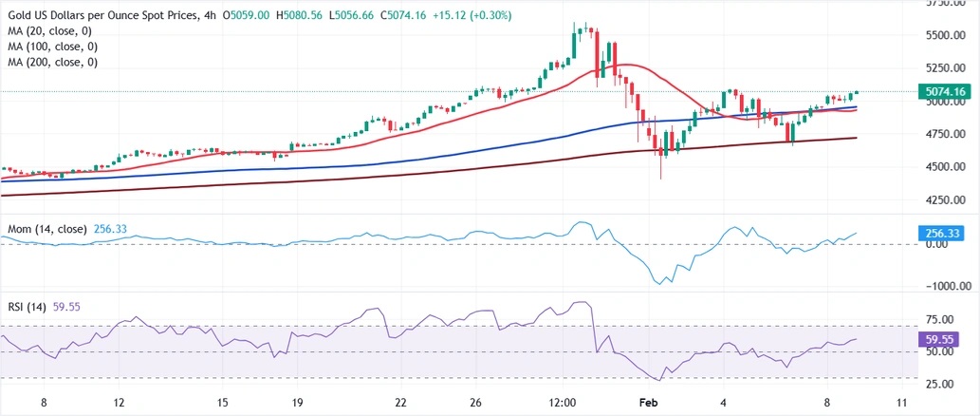Select the Mom (14, close) indicator legend

pyautogui.click(x=46, y=229)
